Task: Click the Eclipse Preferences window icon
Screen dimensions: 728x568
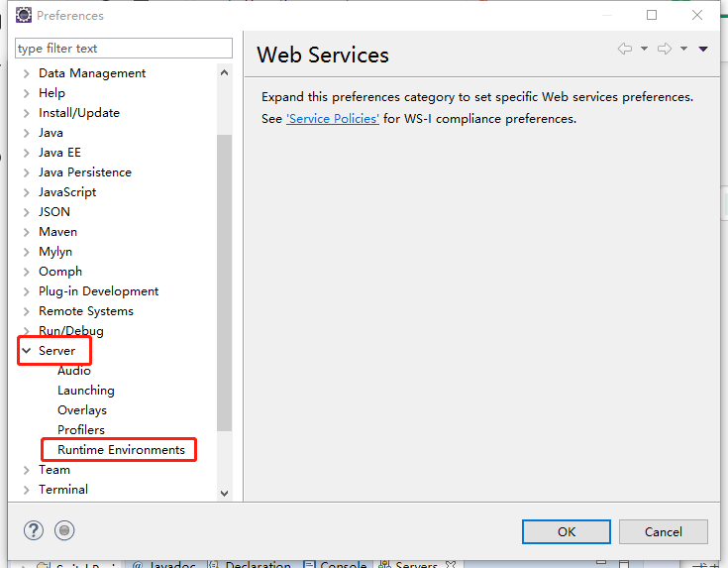Action: 24,15
